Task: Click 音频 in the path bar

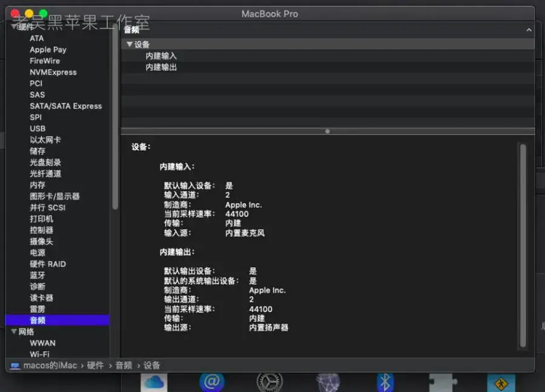Action: [124, 365]
